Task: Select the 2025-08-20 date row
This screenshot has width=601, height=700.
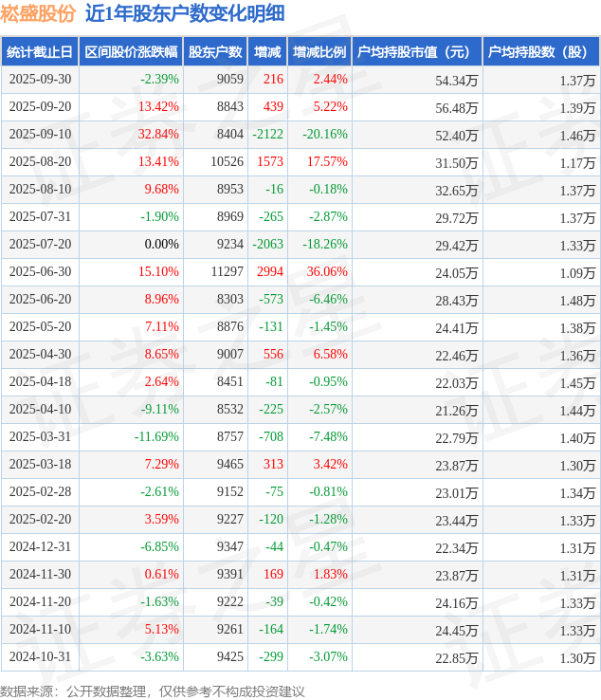Action: pos(41,162)
